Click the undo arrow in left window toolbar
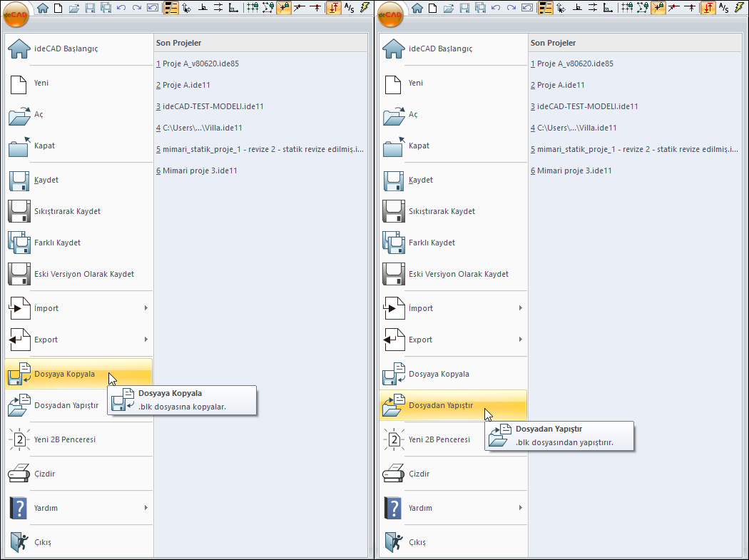Image resolution: width=749 pixels, height=560 pixels. [121, 8]
